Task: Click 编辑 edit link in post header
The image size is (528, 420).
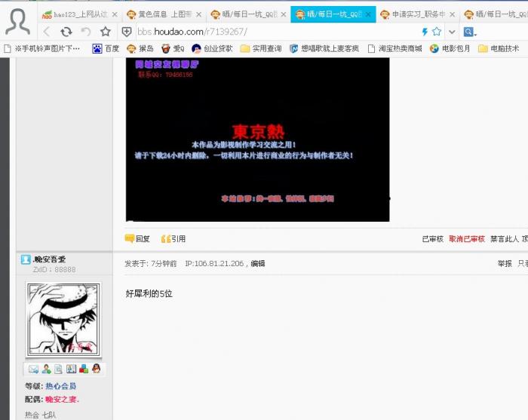Action: [x=258, y=263]
